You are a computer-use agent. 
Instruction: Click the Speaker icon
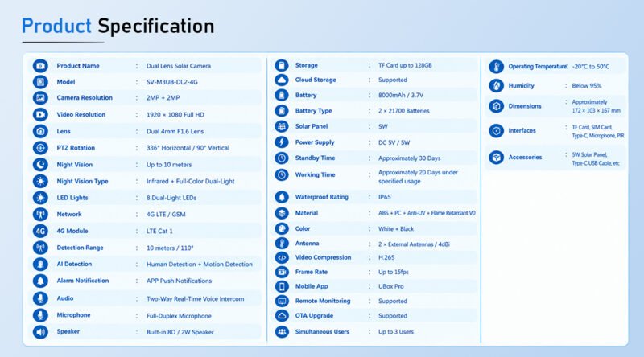click(40, 331)
